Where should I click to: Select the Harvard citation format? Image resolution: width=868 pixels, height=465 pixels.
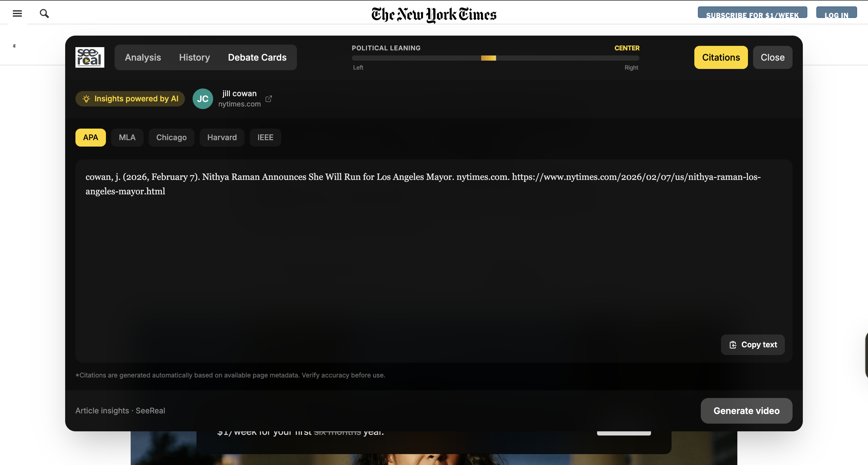pos(222,137)
